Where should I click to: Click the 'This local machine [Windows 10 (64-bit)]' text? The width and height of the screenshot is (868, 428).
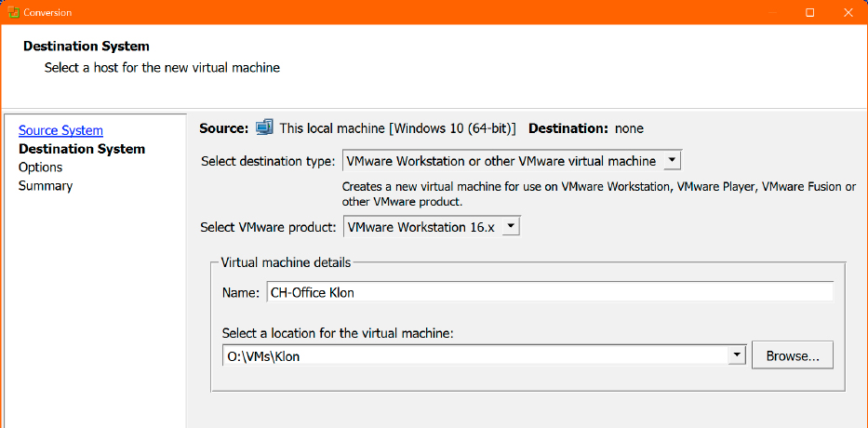398,128
